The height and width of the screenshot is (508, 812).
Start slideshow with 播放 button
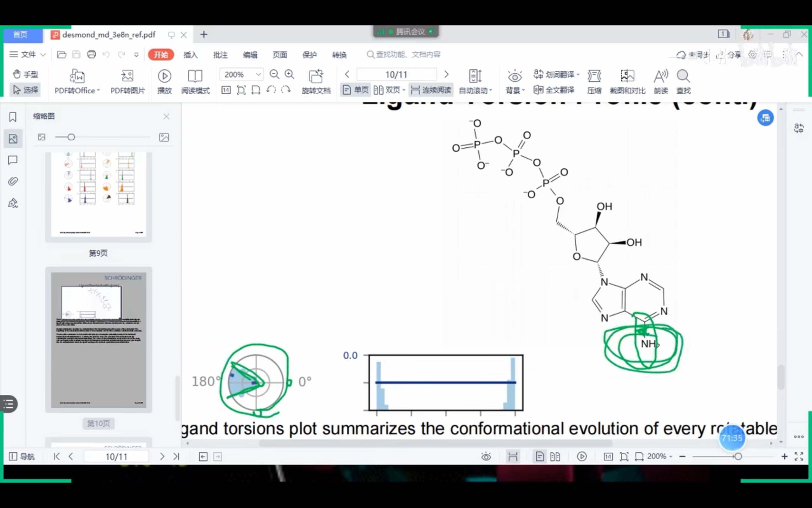(164, 82)
